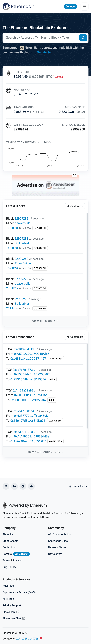View all transactions
Viewport: 91px width, 644px height.
(x=45, y=452)
